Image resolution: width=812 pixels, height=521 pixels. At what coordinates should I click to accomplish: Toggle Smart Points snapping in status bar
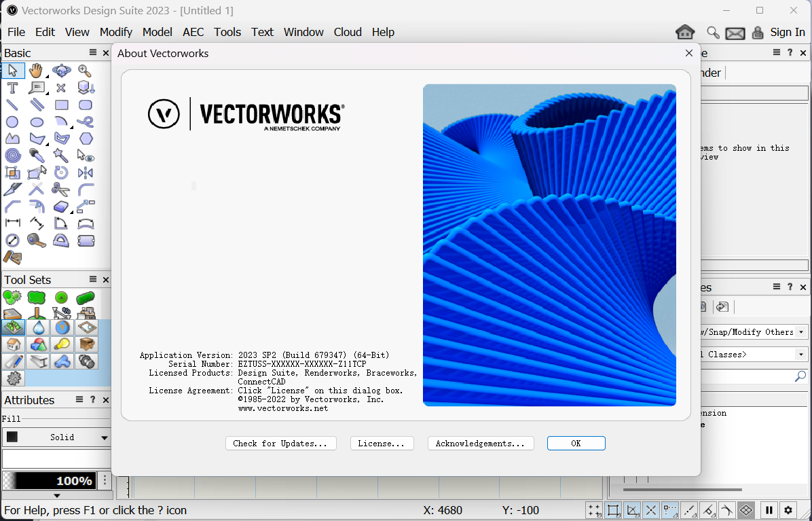670,510
